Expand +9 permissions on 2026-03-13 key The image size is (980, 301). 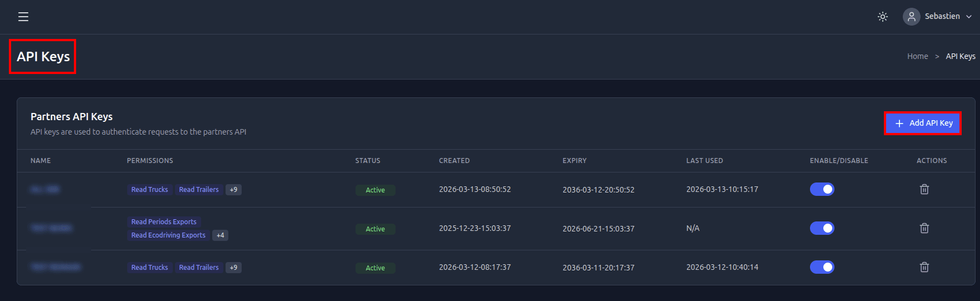tap(234, 190)
